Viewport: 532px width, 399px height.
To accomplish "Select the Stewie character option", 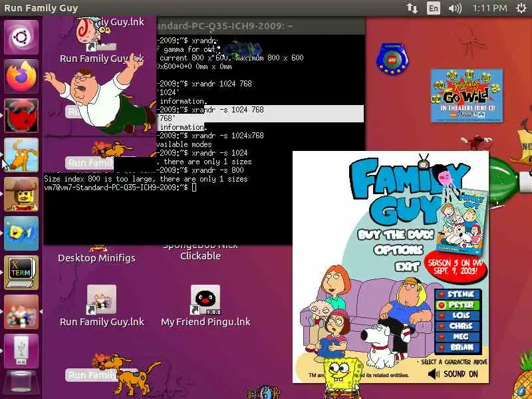I will 458,294.
